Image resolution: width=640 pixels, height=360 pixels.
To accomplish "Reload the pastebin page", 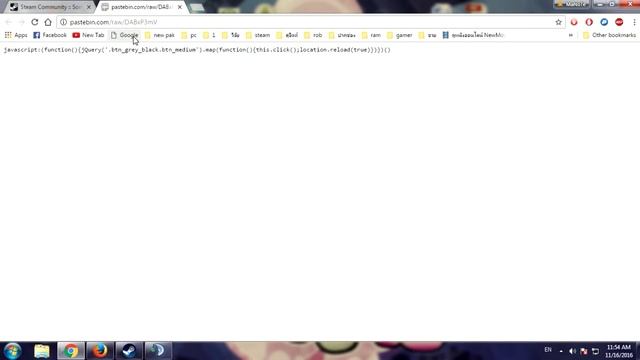I will pos(35,22).
